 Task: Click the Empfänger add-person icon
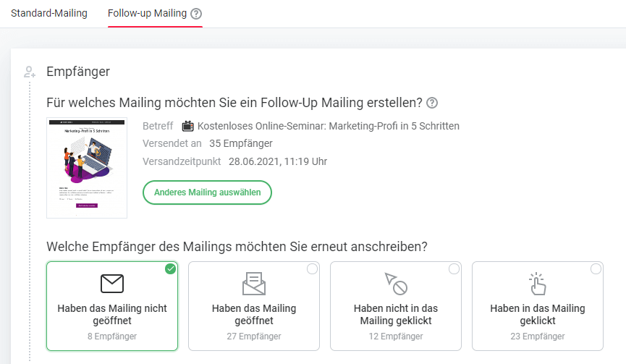click(30, 72)
